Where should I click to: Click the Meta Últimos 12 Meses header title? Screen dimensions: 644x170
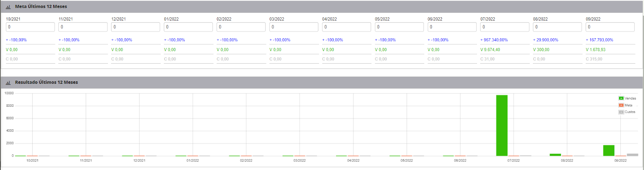(x=41, y=6)
